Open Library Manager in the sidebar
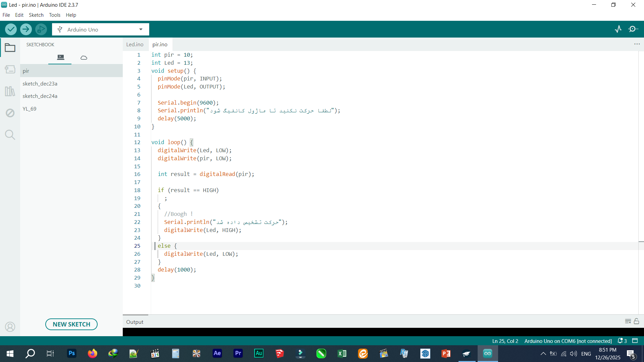The height and width of the screenshot is (362, 644). pyautogui.click(x=10, y=91)
